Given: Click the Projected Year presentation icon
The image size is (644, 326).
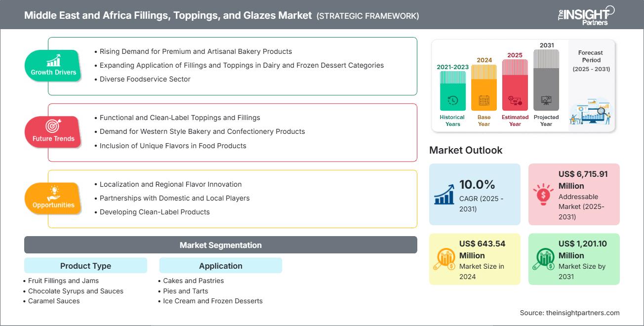Looking at the screenshot, I should (546, 101).
